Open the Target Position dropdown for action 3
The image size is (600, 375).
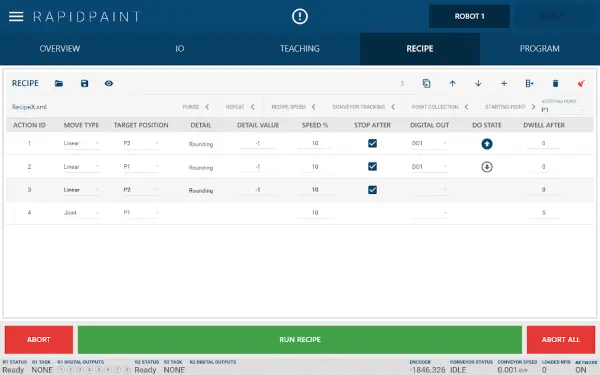point(140,190)
